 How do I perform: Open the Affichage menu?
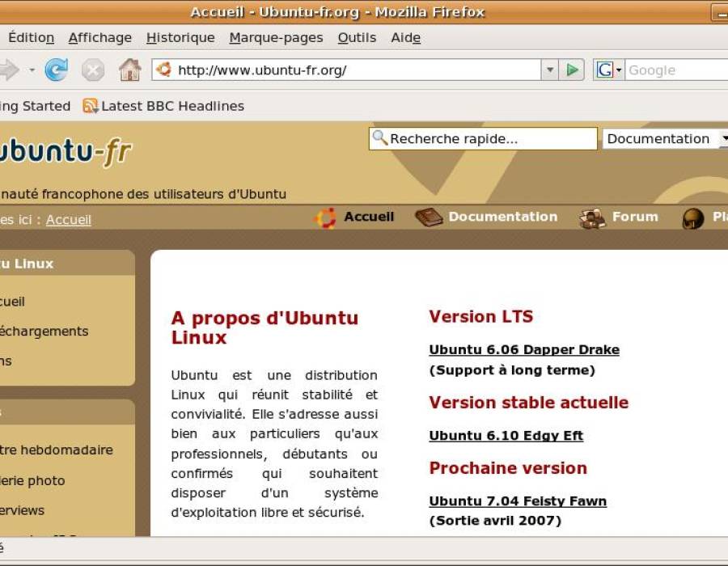pyautogui.click(x=99, y=37)
